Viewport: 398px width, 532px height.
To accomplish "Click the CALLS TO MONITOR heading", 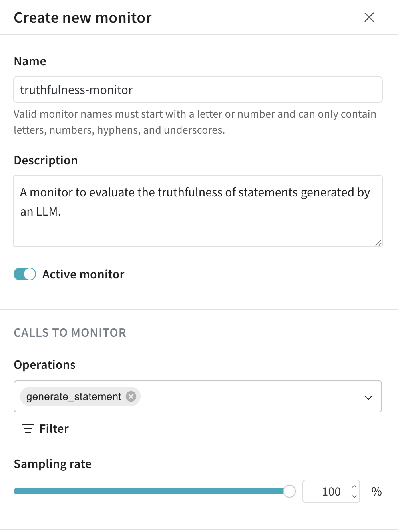I will (x=70, y=333).
